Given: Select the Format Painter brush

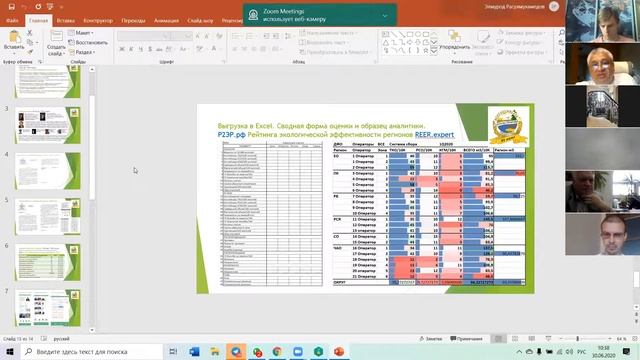Looking at the screenshot, I should pos(30,51).
